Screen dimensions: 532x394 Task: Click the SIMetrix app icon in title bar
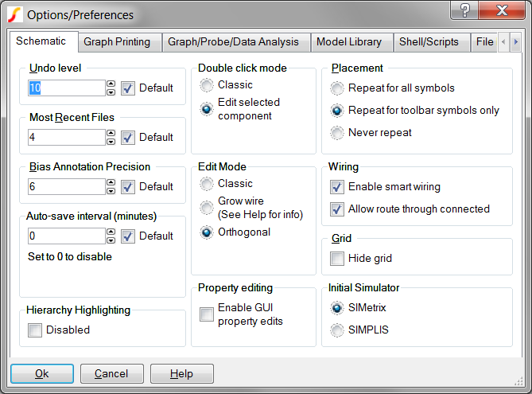coord(14,14)
